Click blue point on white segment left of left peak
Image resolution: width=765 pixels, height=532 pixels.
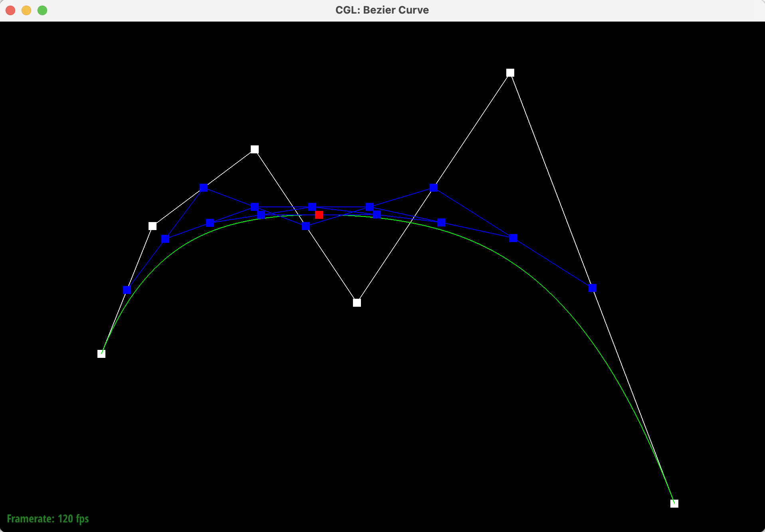204,188
